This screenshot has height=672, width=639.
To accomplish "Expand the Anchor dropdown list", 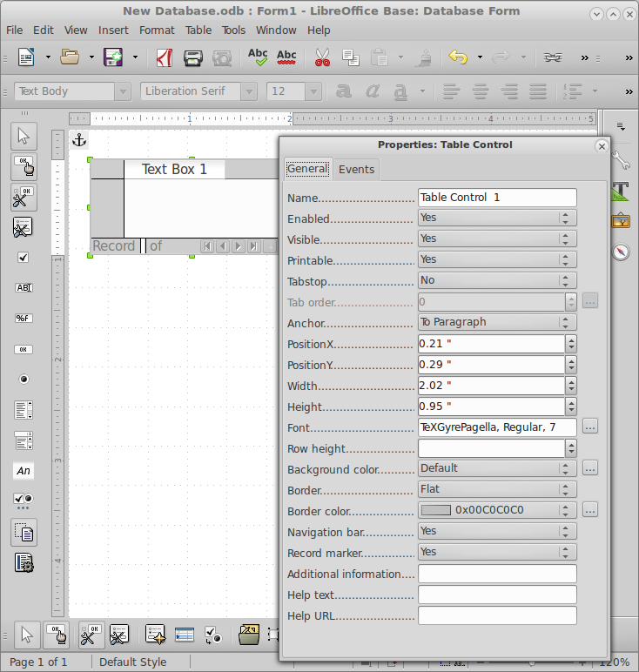I will [497, 322].
